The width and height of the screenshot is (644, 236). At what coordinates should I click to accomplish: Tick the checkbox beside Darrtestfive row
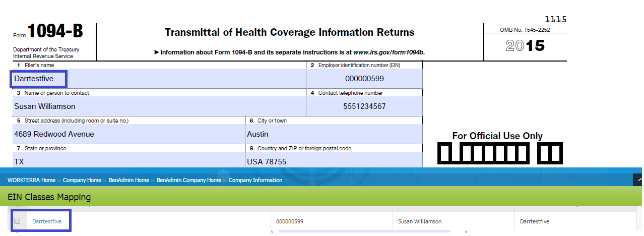pyautogui.click(x=17, y=221)
